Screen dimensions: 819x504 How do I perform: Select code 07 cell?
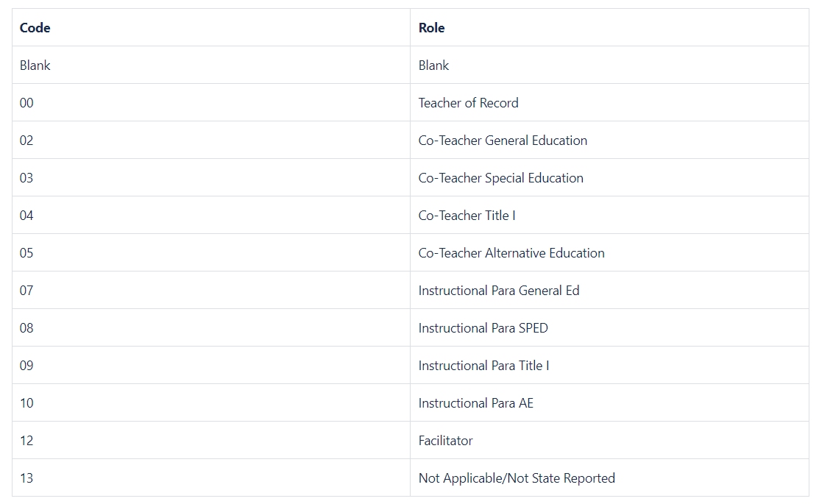tap(26, 291)
